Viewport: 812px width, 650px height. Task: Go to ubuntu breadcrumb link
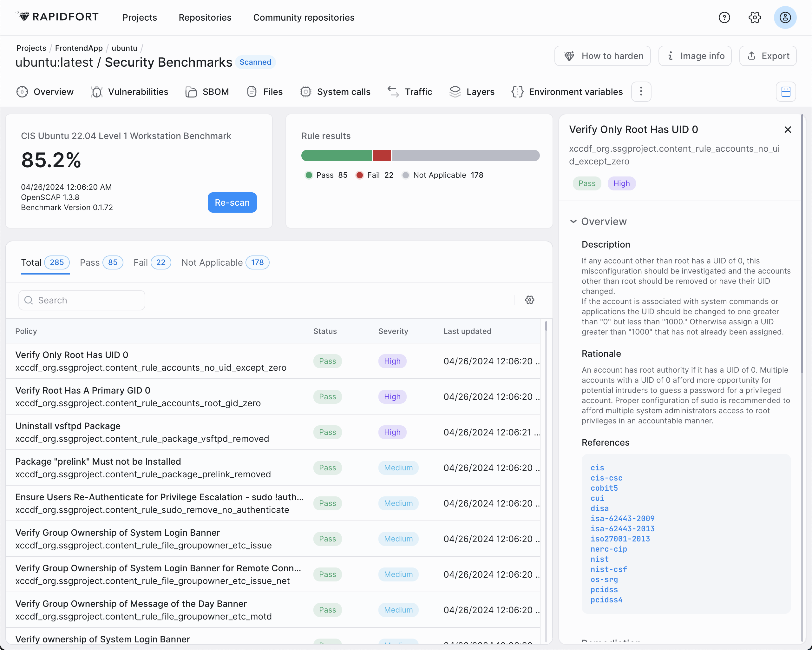[124, 48]
